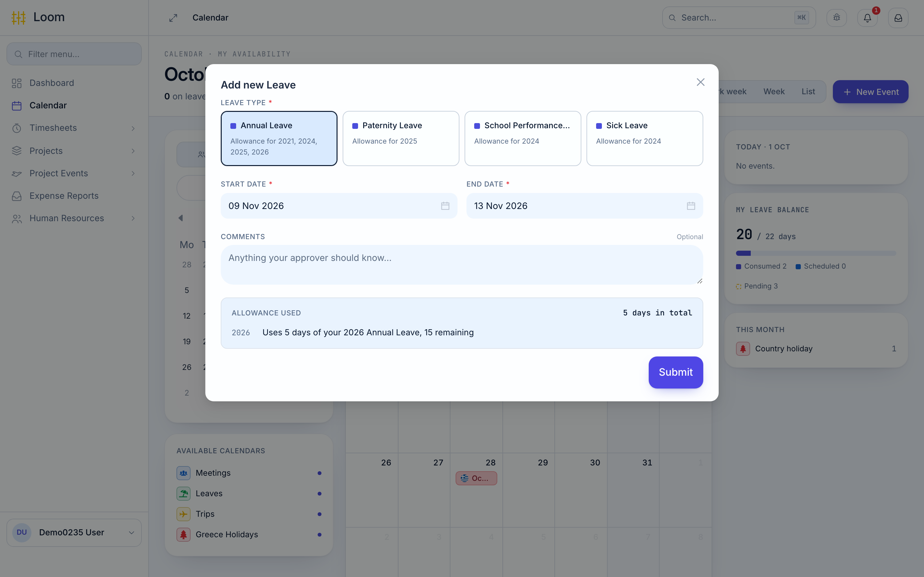Open the inbox tray icon

coord(898,18)
